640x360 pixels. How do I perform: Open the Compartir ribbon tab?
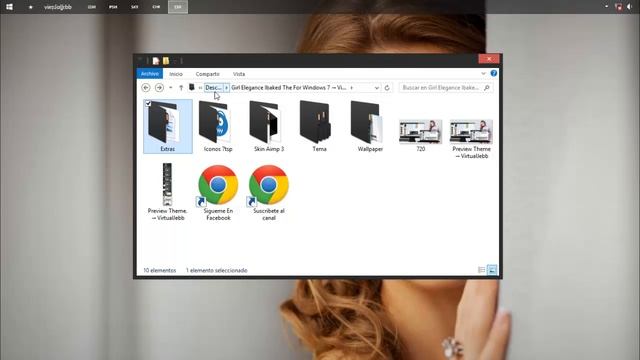(x=207, y=74)
